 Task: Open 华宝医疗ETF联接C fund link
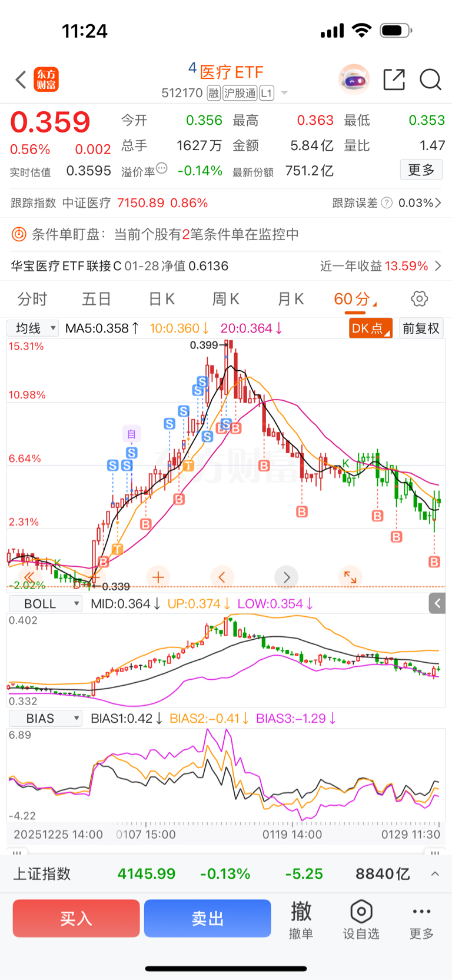point(119,266)
